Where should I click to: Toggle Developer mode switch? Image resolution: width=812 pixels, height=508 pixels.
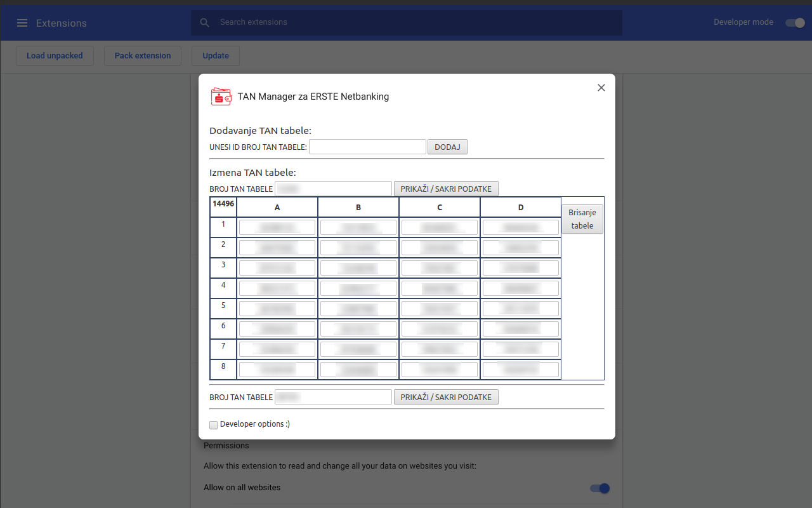[x=795, y=23]
